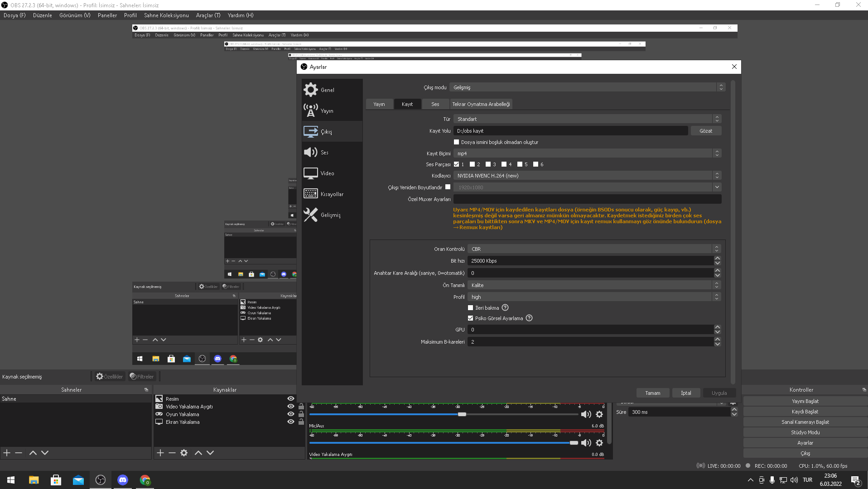Hide the Ekran Yakalama source
Viewport: 868px width, 489px height.
pyautogui.click(x=291, y=422)
